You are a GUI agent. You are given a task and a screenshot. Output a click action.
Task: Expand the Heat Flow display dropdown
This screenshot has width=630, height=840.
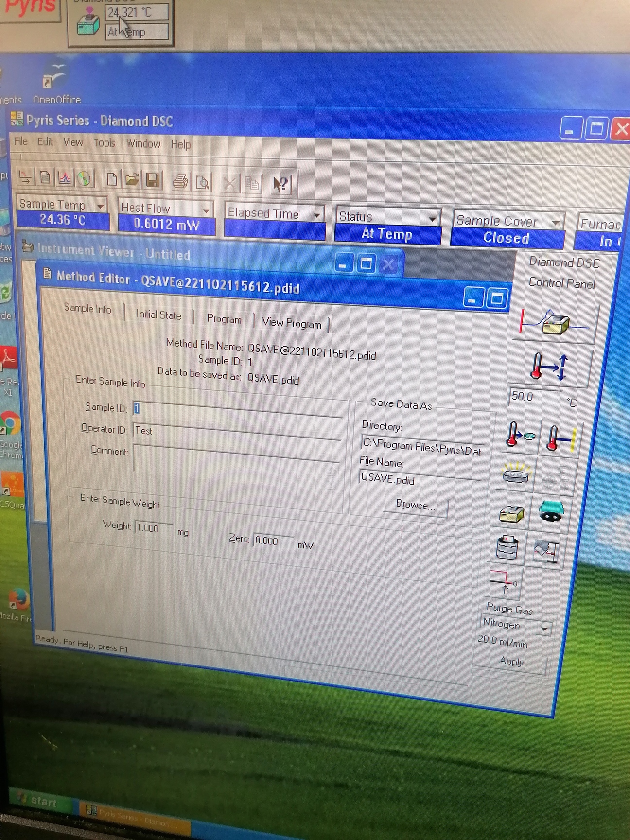(206, 210)
